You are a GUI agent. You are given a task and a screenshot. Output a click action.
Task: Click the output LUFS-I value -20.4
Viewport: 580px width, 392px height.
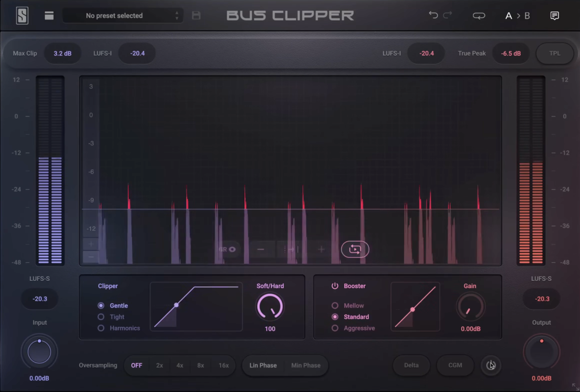426,53
